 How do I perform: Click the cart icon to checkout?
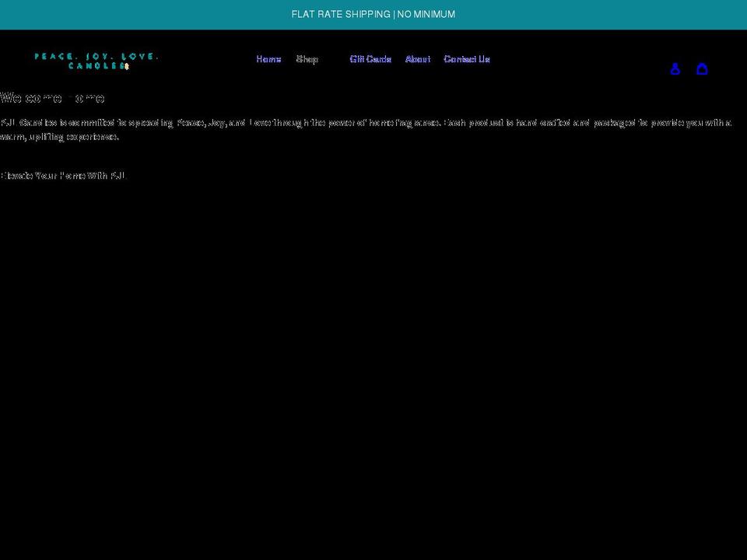pyautogui.click(x=703, y=68)
